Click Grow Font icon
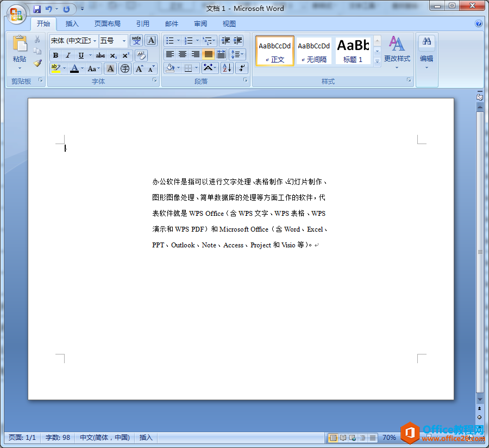This screenshot has height=448, width=489. (x=139, y=69)
